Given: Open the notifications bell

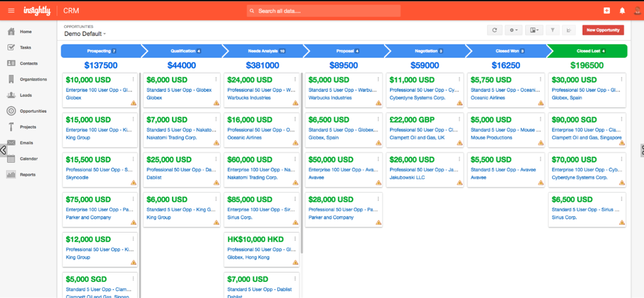Looking at the screenshot, I should tap(622, 11).
